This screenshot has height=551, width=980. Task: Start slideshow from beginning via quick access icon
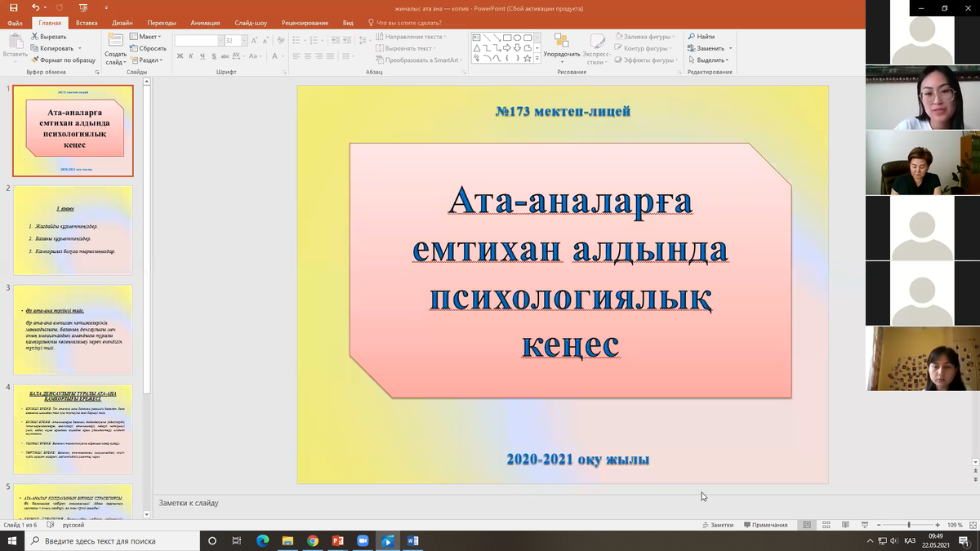83,8
